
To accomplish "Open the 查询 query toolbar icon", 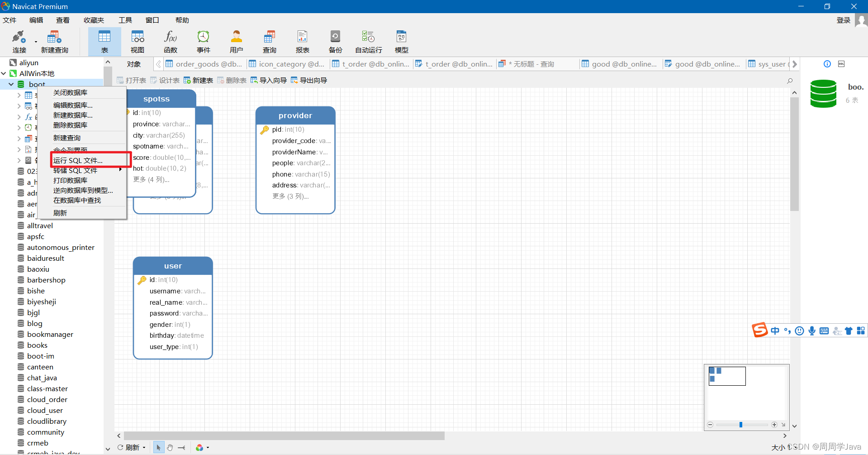I will tap(270, 42).
